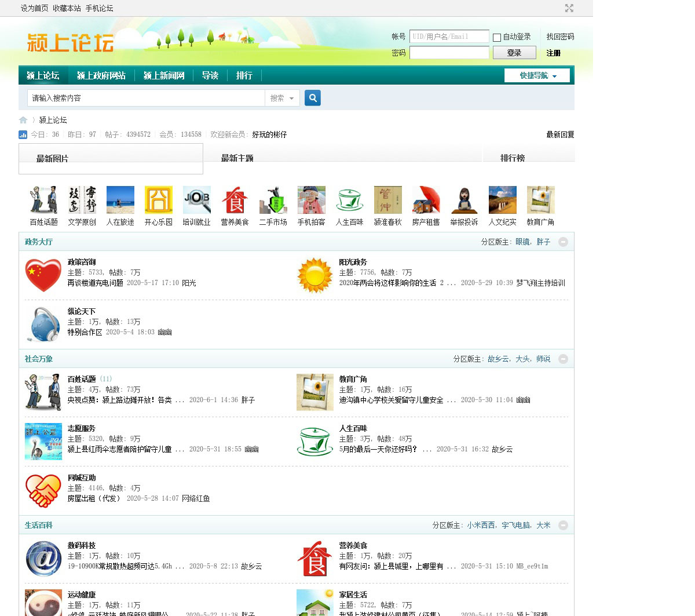Collapse the 社会万象 section
Screen dimensions: 695x616
click(x=563, y=359)
